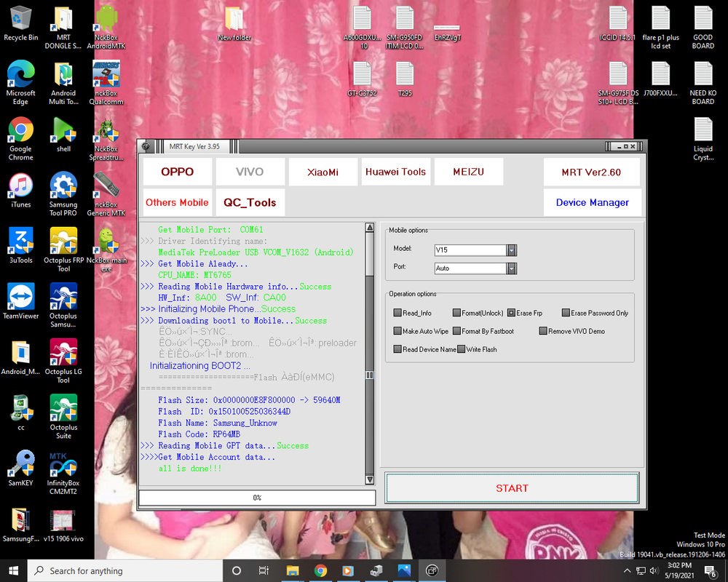Screen dimensions: 728x582
Task: Click the 0% progress bar
Action: pyautogui.click(x=257, y=498)
